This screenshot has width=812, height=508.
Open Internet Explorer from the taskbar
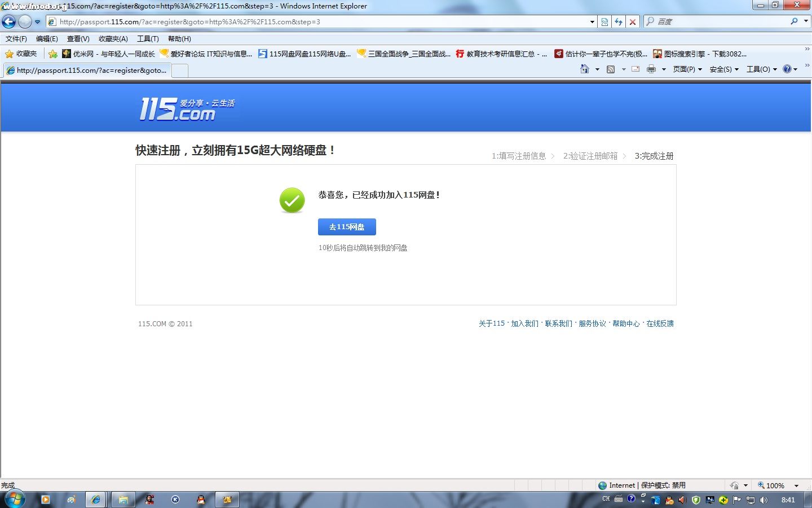click(96, 499)
